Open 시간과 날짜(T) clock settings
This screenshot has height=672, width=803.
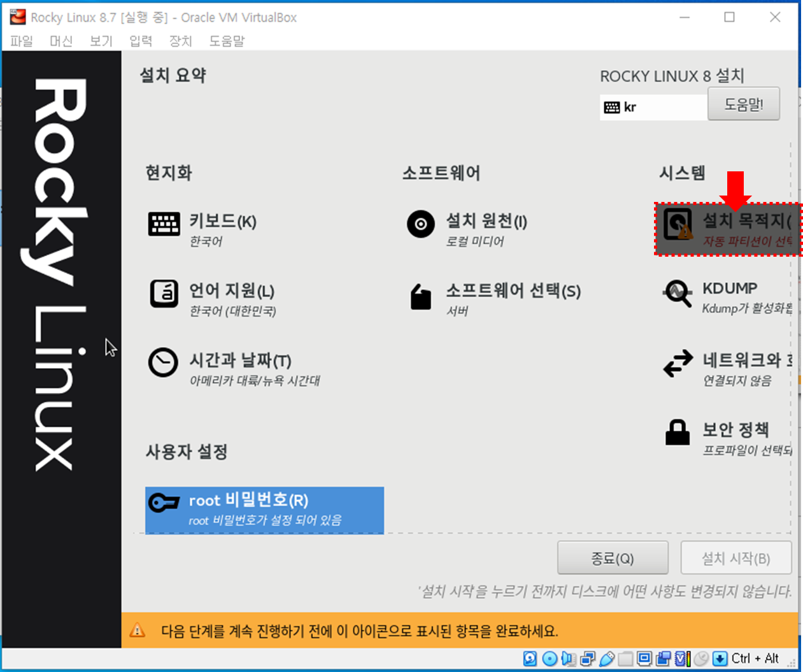coord(234,369)
